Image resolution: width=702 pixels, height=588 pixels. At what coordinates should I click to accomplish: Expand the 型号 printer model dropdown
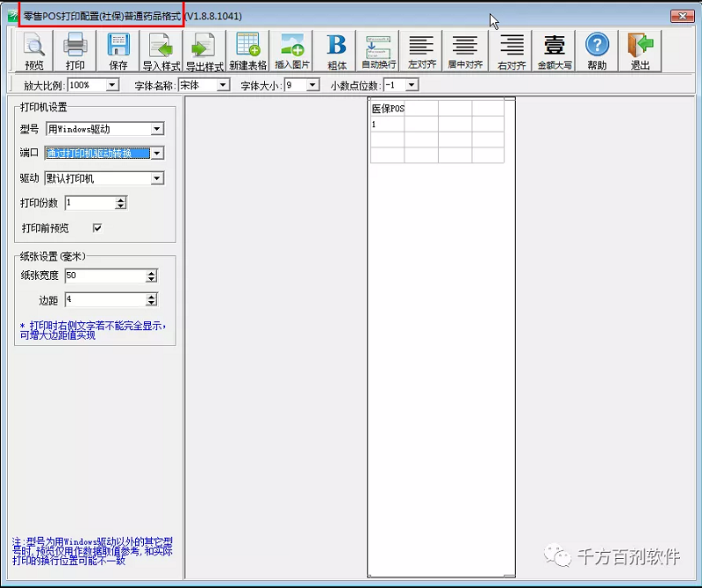pos(157,129)
